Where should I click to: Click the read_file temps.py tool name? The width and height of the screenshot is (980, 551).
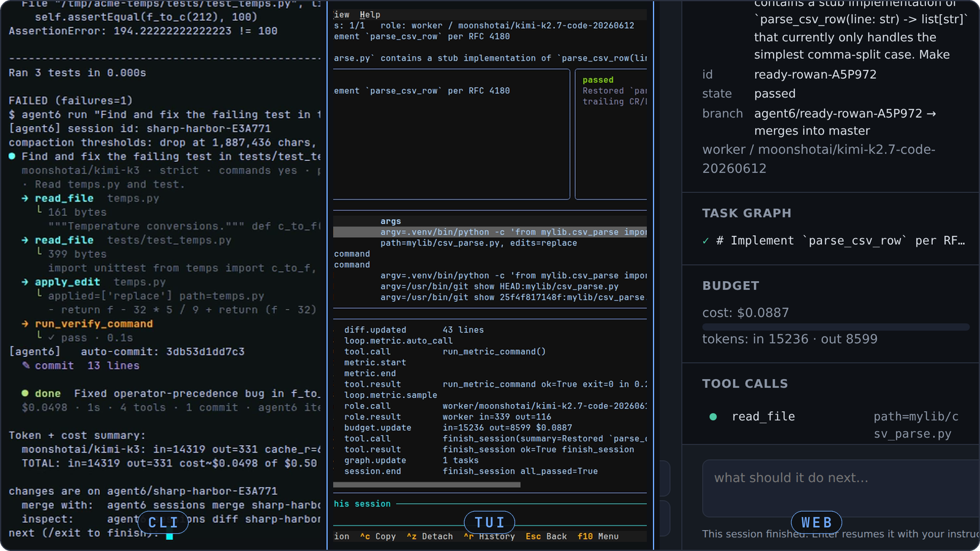(x=64, y=198)
